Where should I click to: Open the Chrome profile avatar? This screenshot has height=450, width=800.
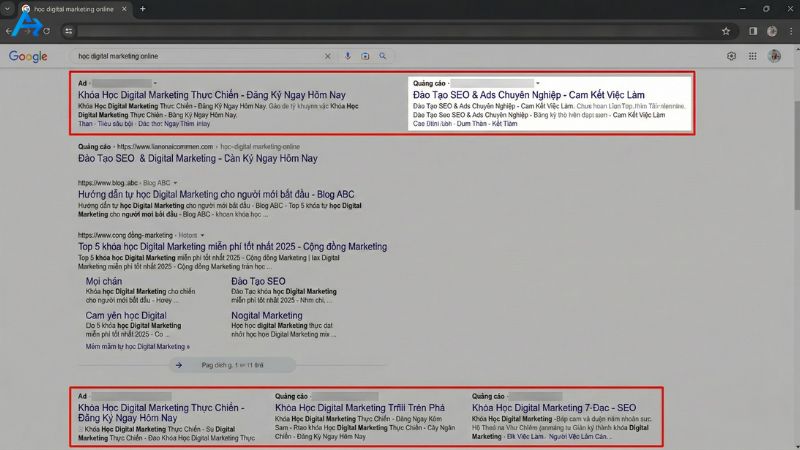(772, 31)
